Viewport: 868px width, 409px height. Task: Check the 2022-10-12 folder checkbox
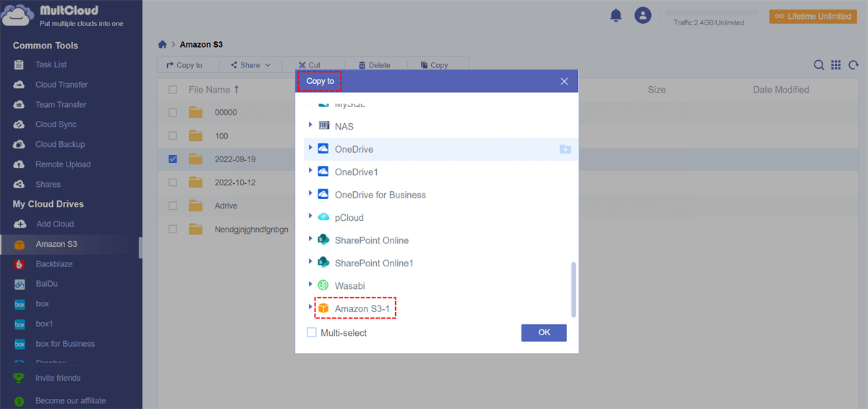coord(172,182)
